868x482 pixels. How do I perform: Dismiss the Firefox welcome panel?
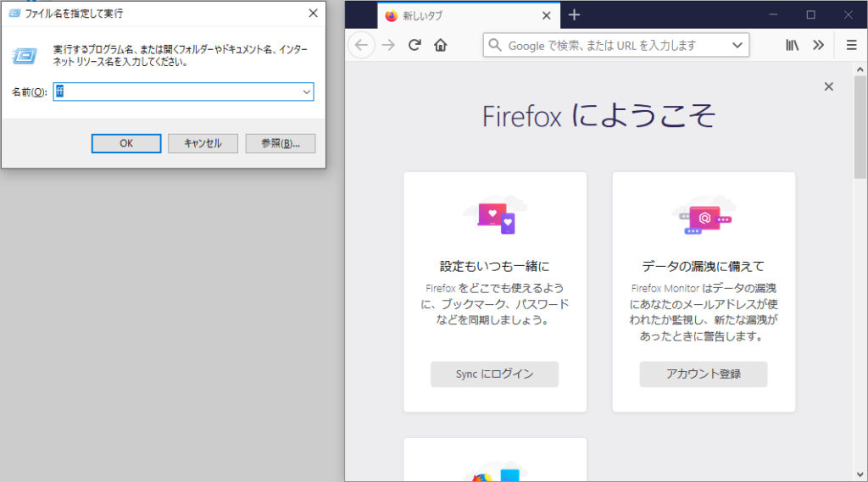click(x=829, y=86)
